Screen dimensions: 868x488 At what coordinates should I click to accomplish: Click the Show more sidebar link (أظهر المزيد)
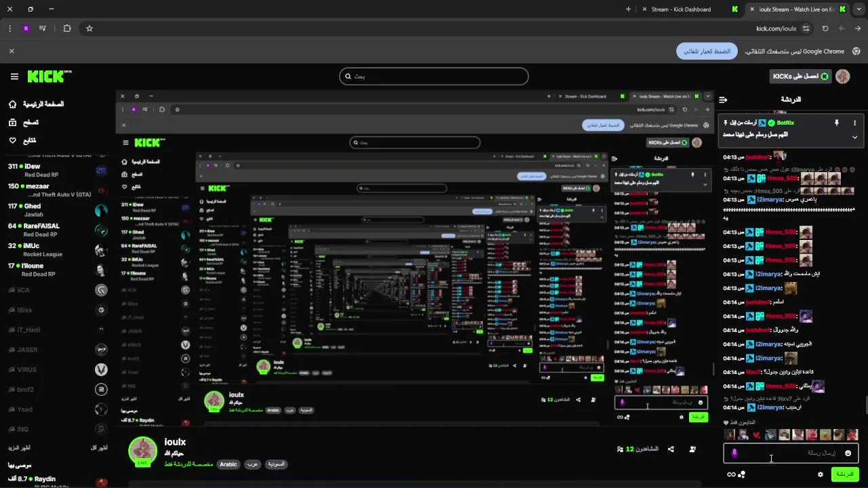point(20,448)
